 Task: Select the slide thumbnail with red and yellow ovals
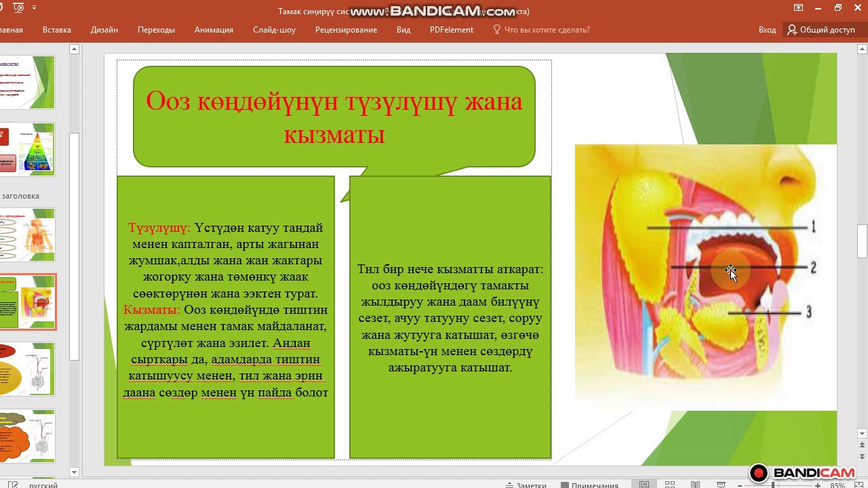tap(27, 369)
